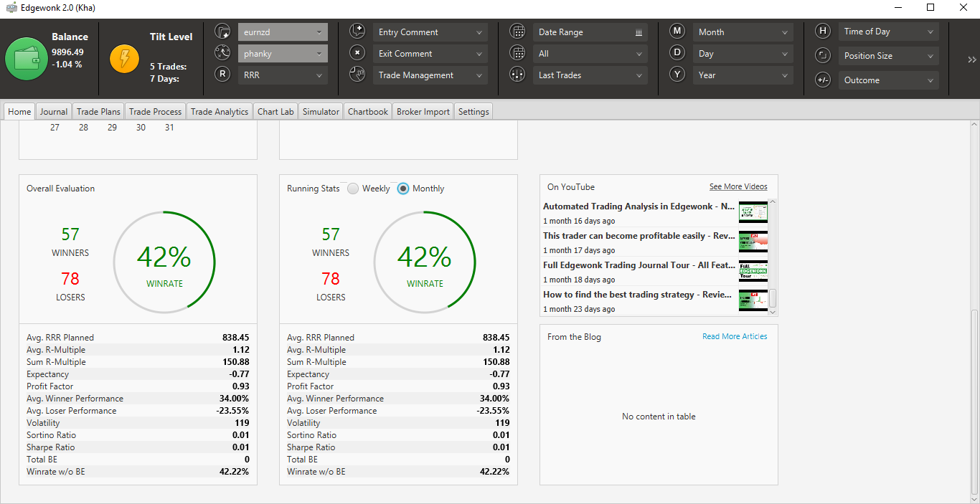Expand the double-chevron filter panel toggle
Viewport: 980px width, 504px height.
click(972, 60)
